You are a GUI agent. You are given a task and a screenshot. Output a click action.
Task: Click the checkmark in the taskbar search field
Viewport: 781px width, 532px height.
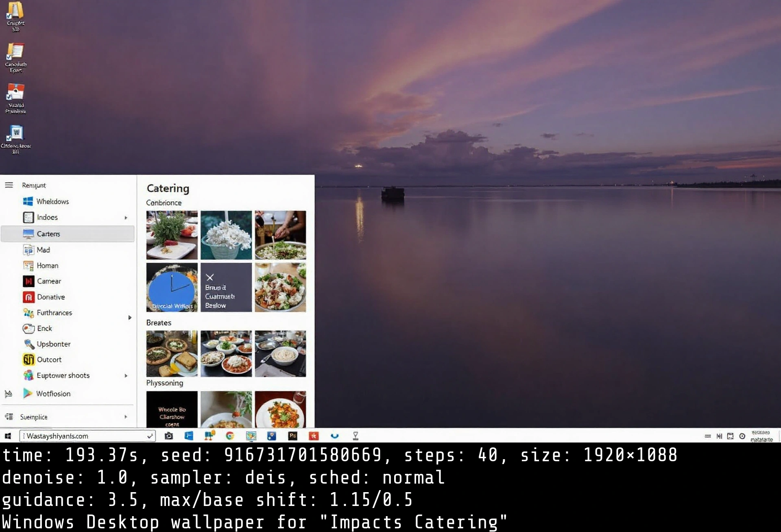150,436
